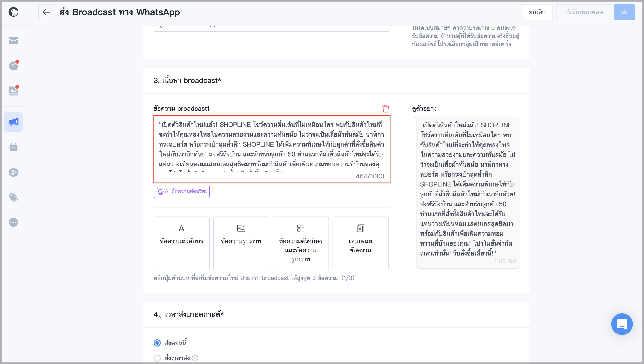Open the inbox mail icon in sidebar

click(13, 41)
